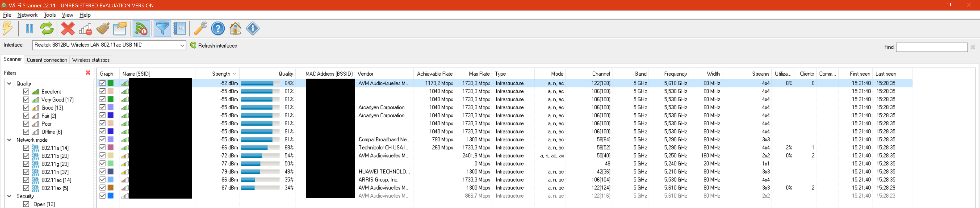Open the blue notebook icon
Viewport: 980px width, 208px height.
pyautogui.click(x=180, y=29)
